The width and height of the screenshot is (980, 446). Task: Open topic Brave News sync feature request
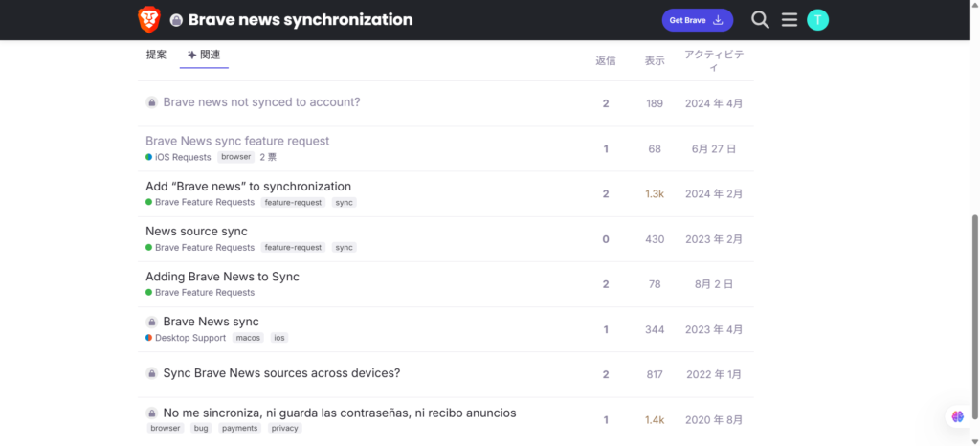[237, 141]
